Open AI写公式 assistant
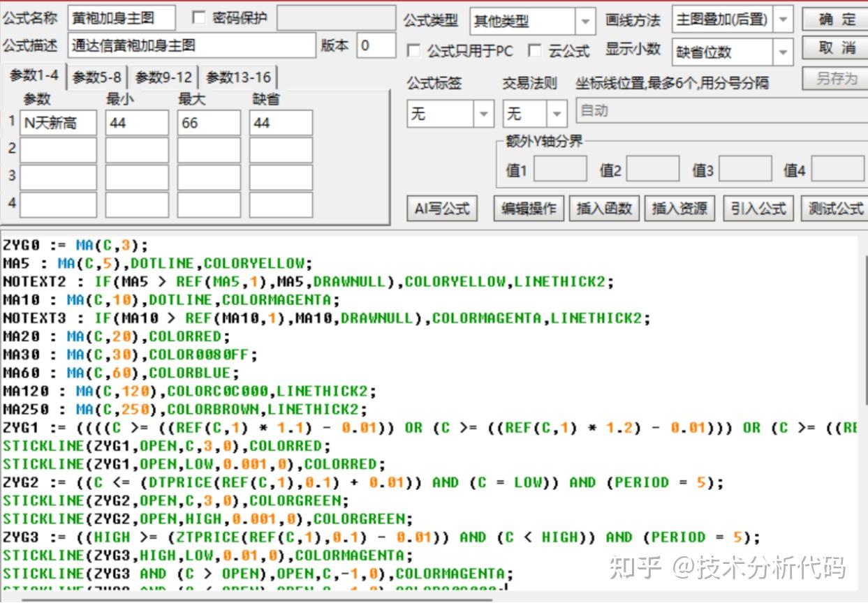 pos(441,208)
